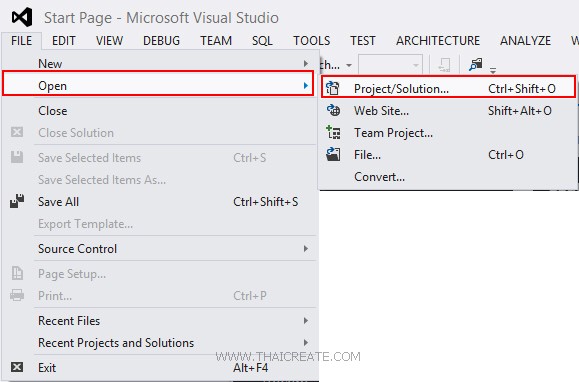The image size is (579, 382).
Task: Click the Save All disks icon
Action: click(17, 201)
